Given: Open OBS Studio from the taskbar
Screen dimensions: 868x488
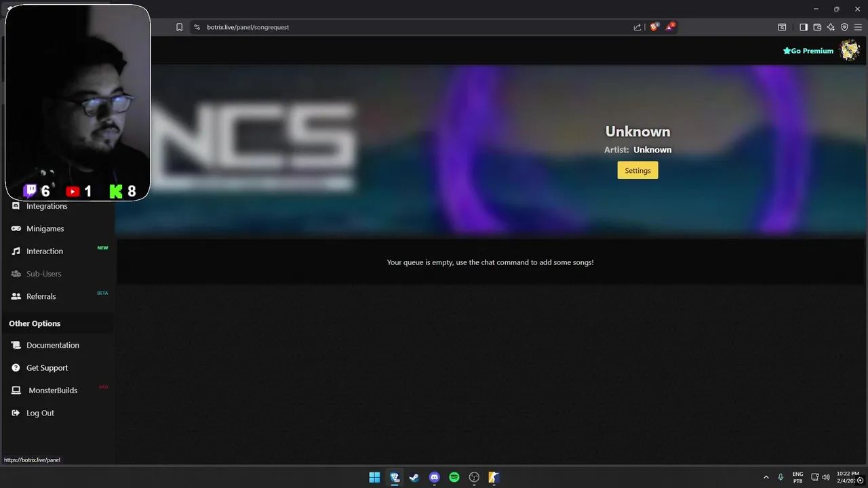Looking at the screenshot, I should pyautogui.click(x=474, y=477).
